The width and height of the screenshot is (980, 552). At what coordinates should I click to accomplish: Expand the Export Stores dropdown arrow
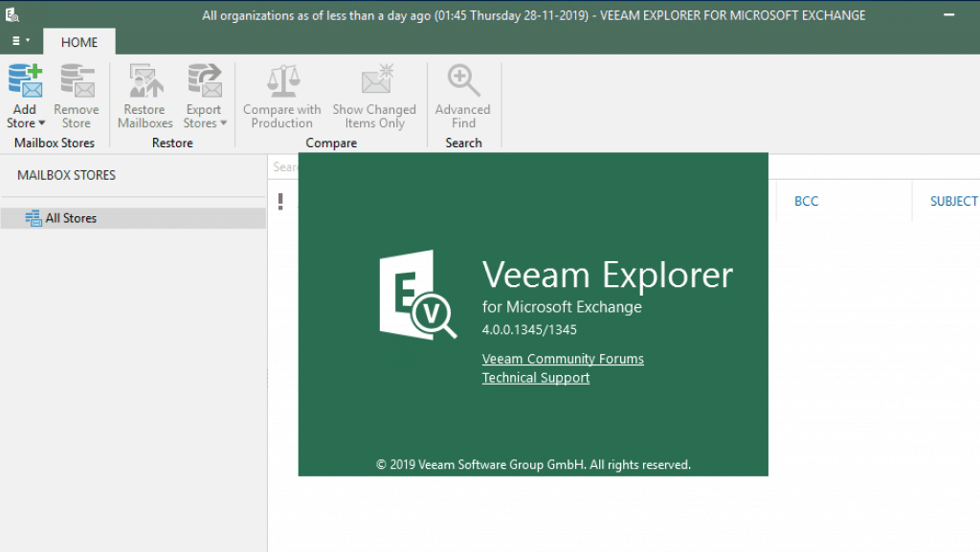pyautogui.click(x=223, y=123)
